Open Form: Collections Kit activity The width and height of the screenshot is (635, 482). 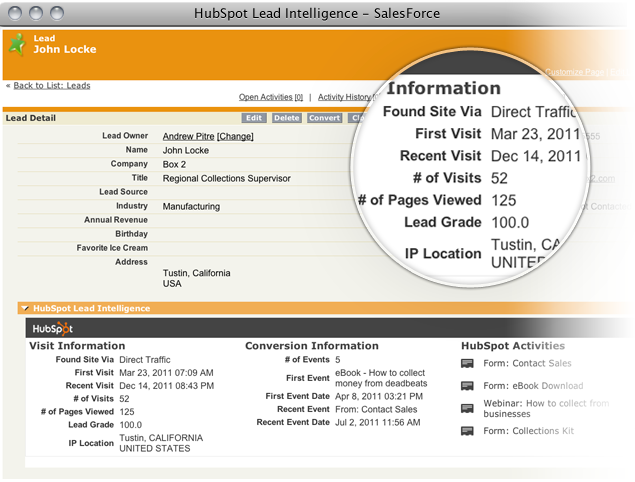point(528,431)
